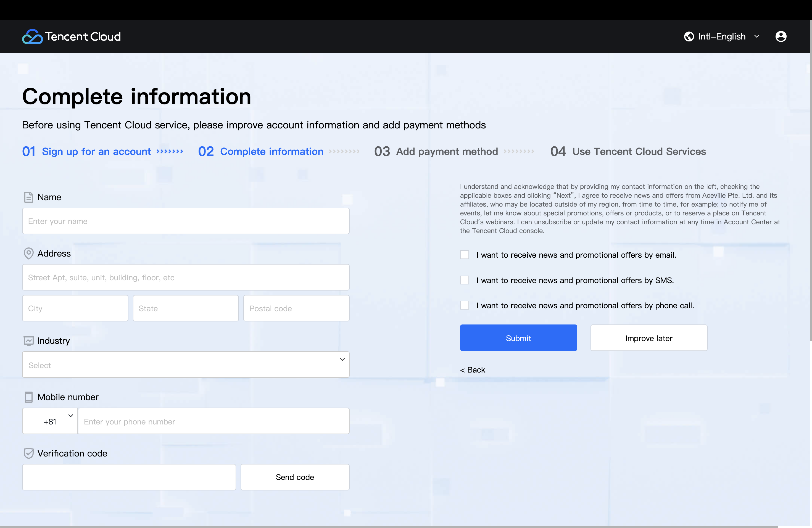Click the Industry chart icon
Screen dimensions: 812x528
click(x=29, y=341)
